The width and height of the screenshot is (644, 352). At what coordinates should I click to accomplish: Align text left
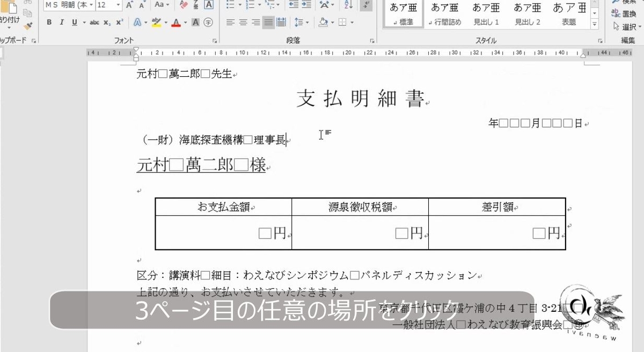point(230,23)
